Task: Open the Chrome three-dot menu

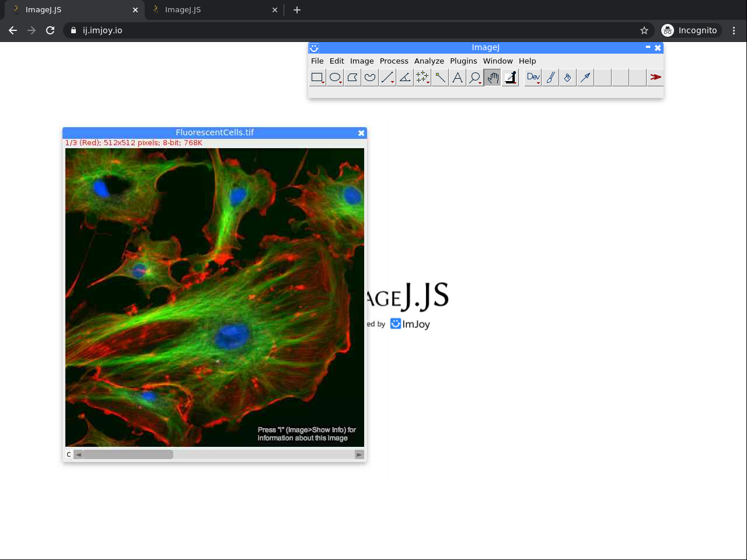Action: coord(734,30)
